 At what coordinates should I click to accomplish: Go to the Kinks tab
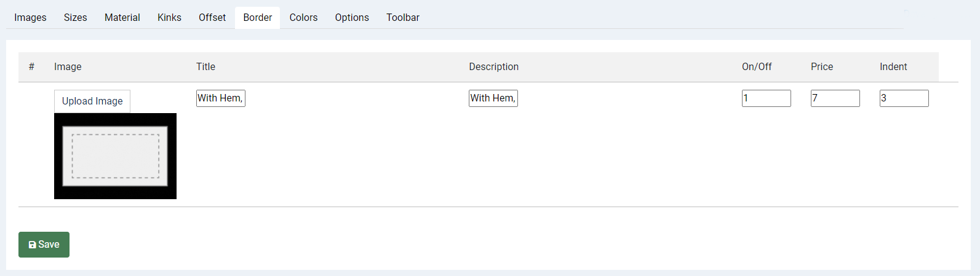click(x=169, y=17)
